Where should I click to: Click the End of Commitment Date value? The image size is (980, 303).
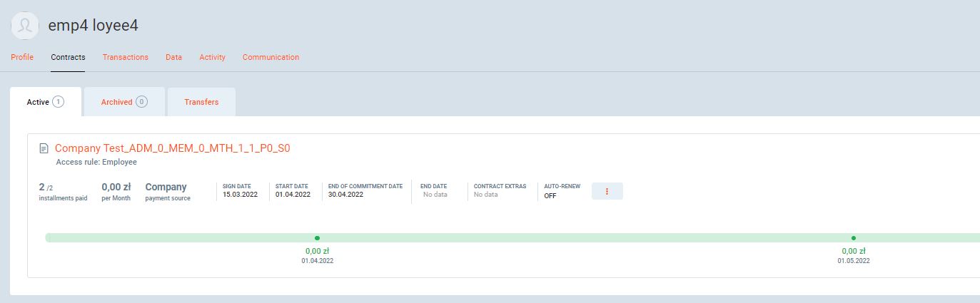pos(346,195)
